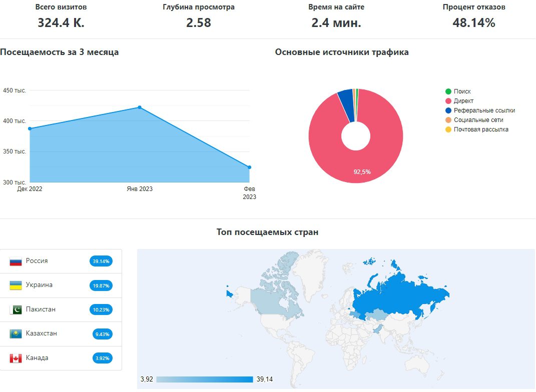This screenshot has width=536, height=392.
Task: Click the Янв 2023 axis label
Action: (140, 189)
